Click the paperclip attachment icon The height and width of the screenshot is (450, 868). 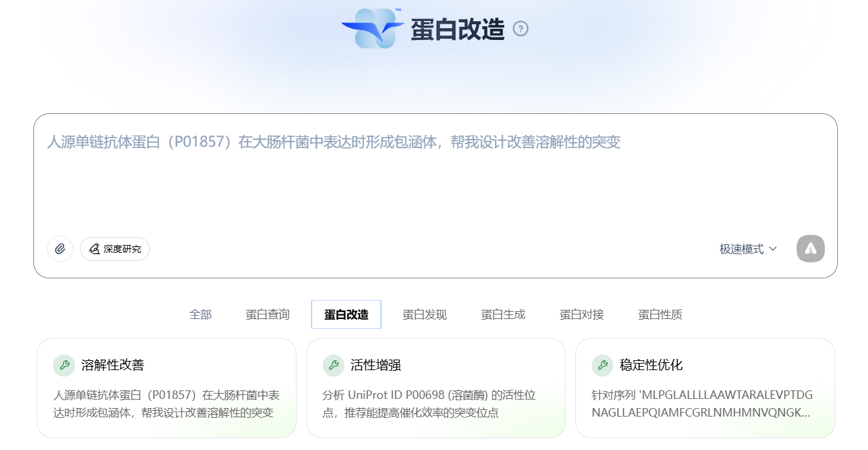[60, 249]
